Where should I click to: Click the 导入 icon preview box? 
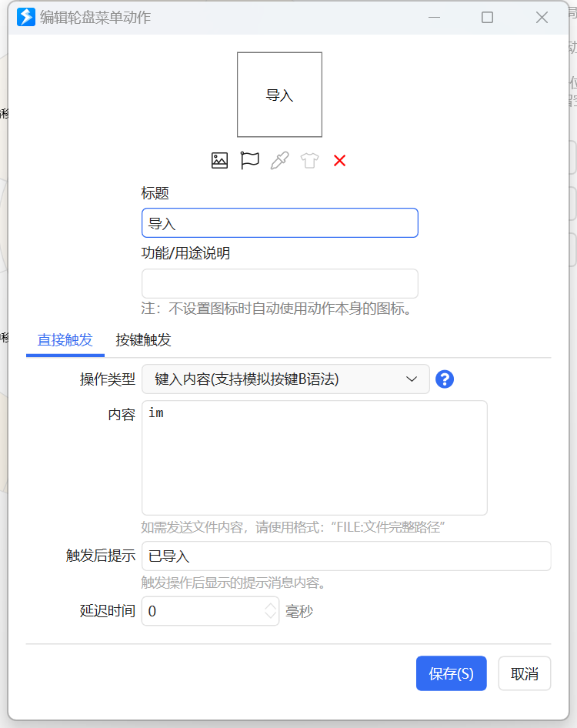(279, 95)
